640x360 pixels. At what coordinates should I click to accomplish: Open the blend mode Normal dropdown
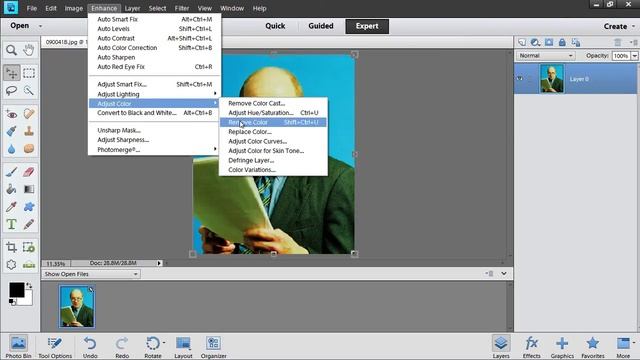point(546,56)
